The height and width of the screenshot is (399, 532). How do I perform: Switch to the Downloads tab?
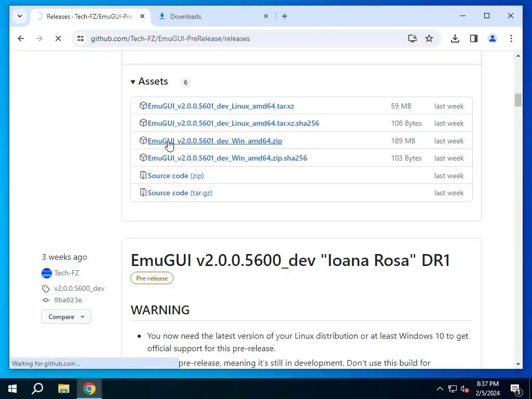[x=214, y=16]
